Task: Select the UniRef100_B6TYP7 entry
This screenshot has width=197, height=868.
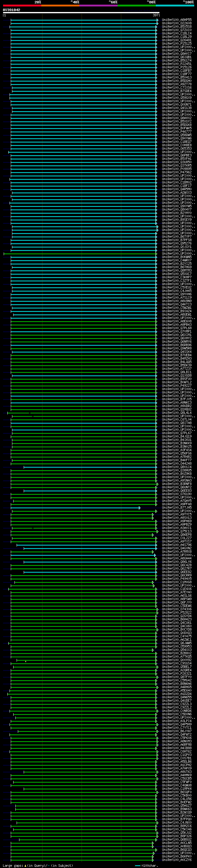Action: [x=177, y=237]
